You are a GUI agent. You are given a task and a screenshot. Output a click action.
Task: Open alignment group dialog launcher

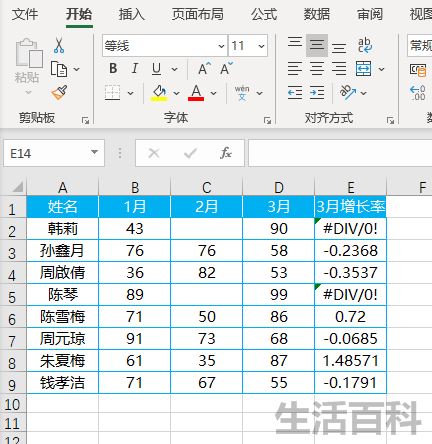click(x=390, y=120)
